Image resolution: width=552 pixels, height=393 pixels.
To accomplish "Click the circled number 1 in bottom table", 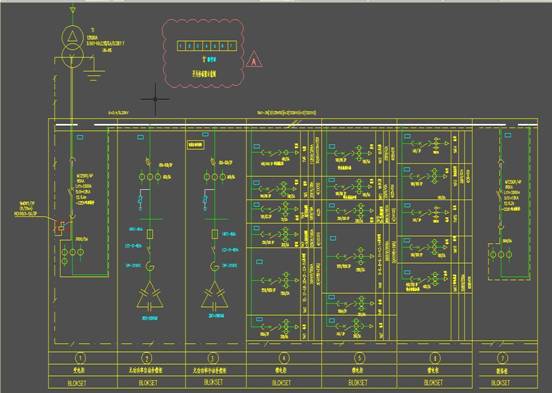I will (80, 358).
